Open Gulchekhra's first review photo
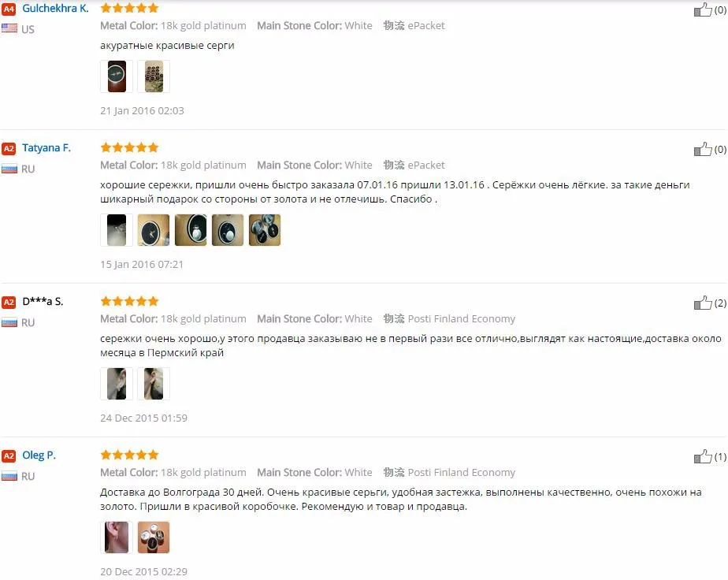This screenshot has width=728, height=580. click(117, 76)
